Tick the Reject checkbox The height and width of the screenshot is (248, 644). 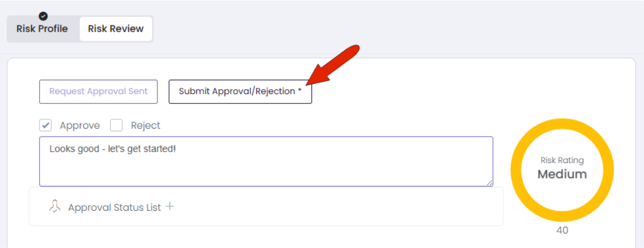coord(117,125)
